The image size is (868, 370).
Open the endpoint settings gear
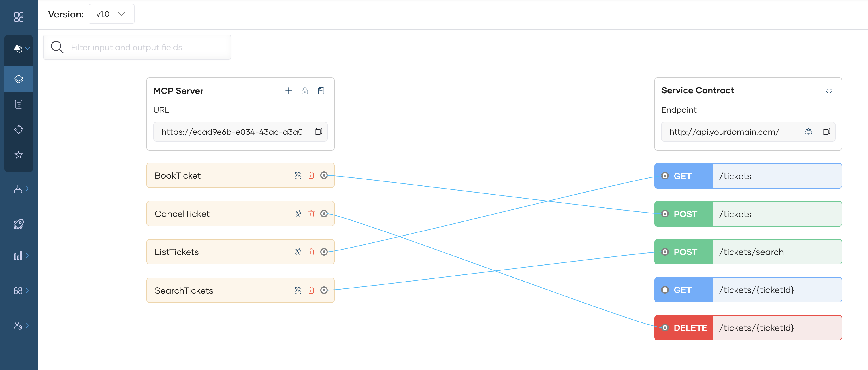(x=808, y=132)
